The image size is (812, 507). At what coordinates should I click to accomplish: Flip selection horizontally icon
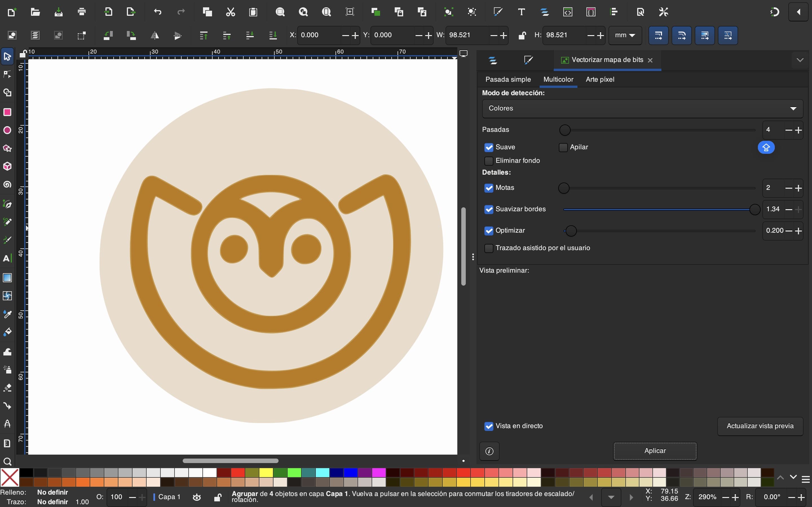click(155, 35)
